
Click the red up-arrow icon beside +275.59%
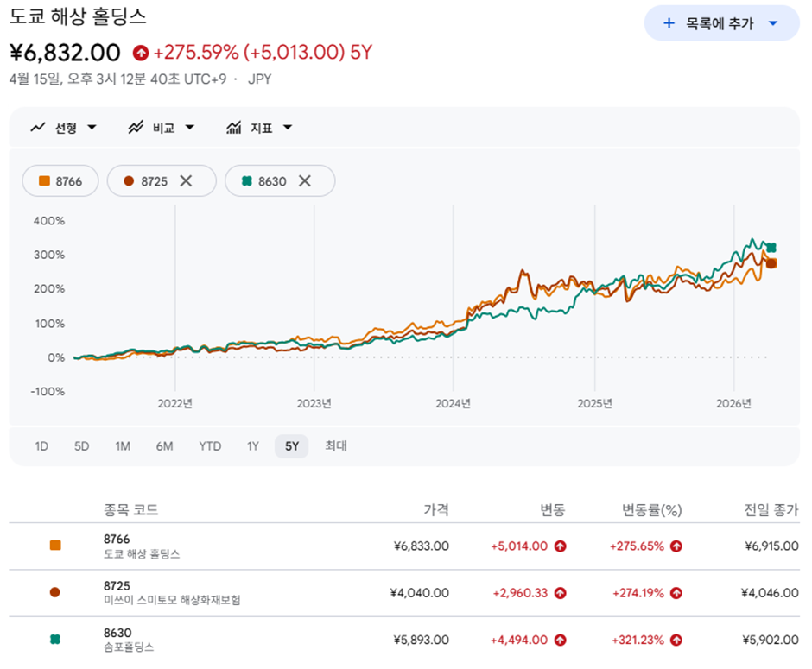[140, 53]
